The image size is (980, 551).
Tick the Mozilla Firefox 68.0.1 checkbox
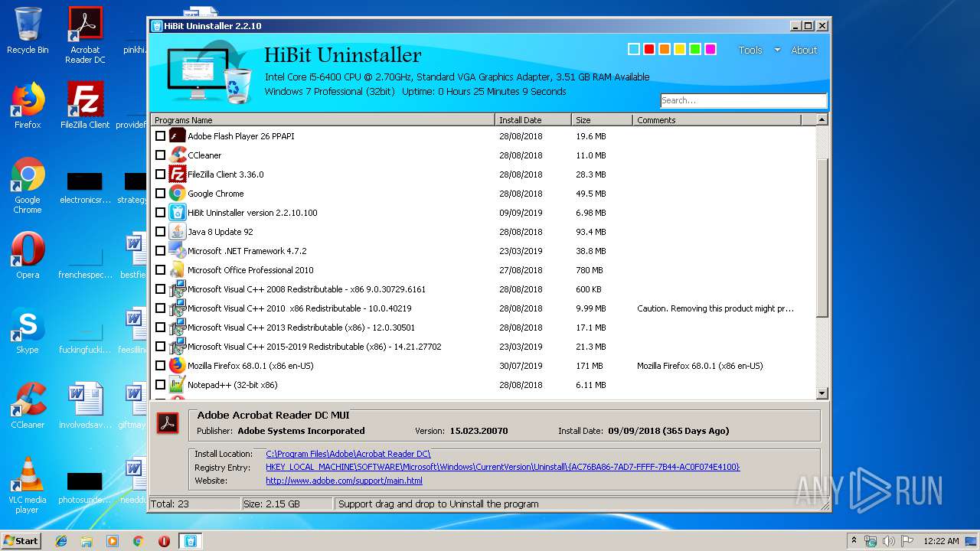point(160,366)
